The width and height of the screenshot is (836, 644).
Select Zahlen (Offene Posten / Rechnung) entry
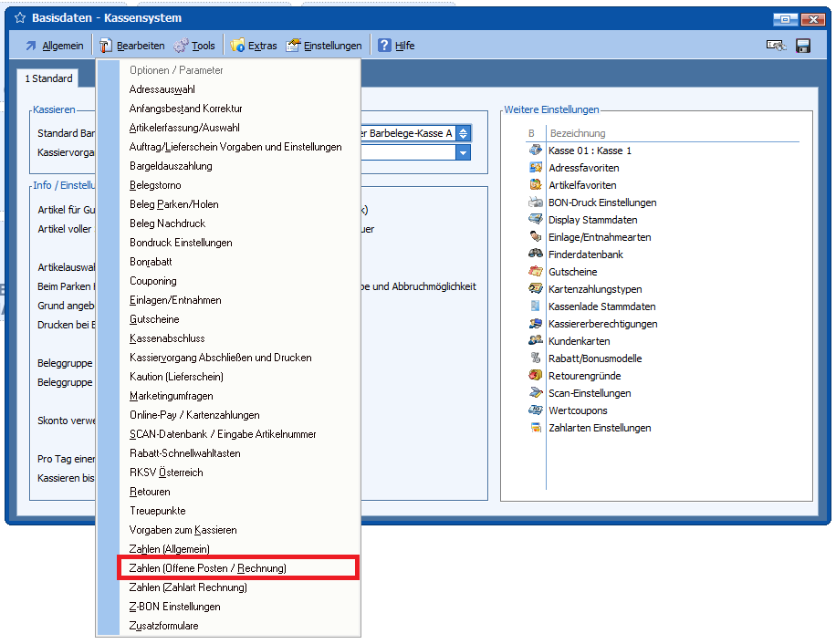tap(208, 568)
